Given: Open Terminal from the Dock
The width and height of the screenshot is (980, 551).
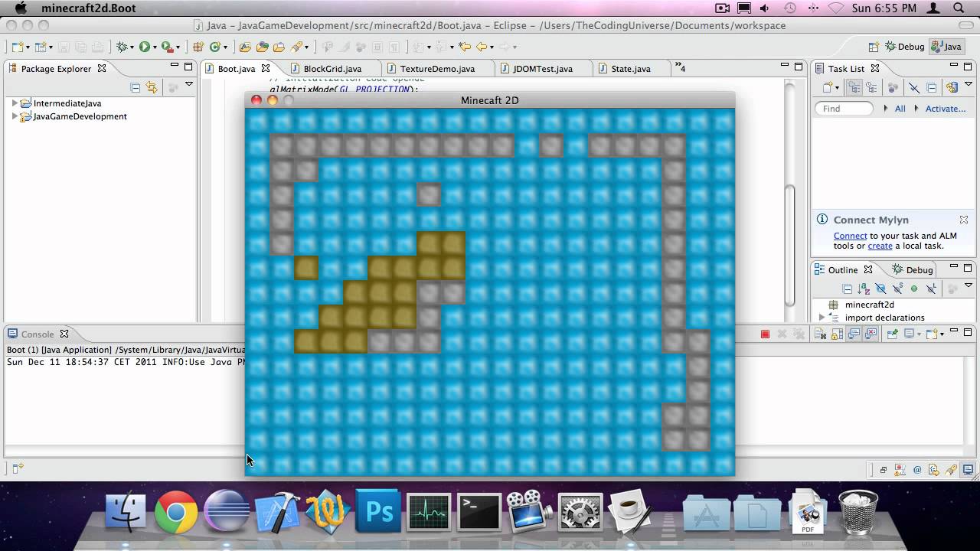Looking at the screenshot, I should click(x=479, y=511).
